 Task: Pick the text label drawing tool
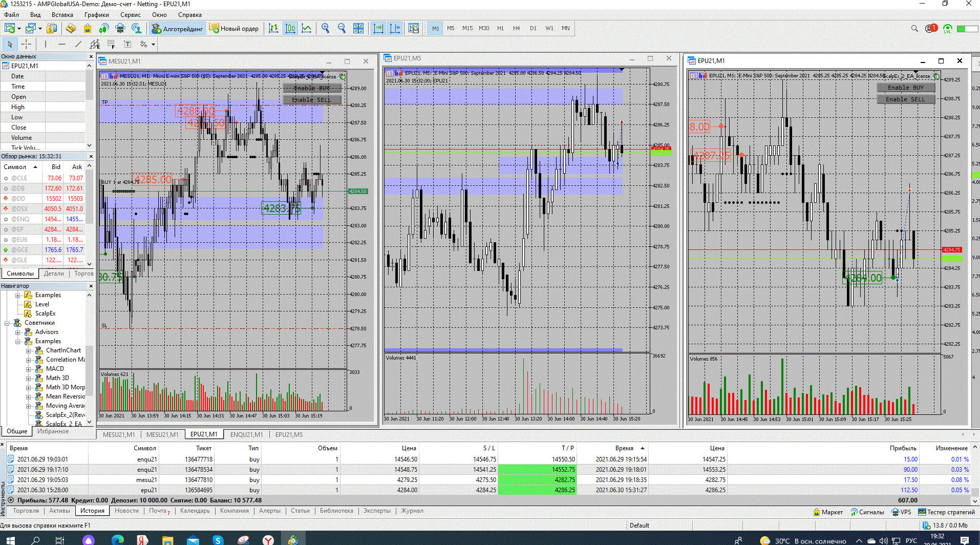pos(127,44)
